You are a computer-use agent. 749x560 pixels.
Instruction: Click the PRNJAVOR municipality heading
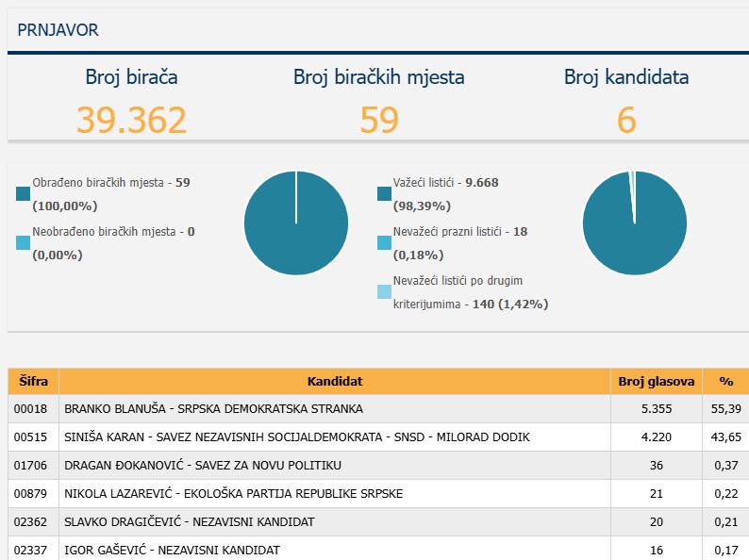[x=58, y=30]
